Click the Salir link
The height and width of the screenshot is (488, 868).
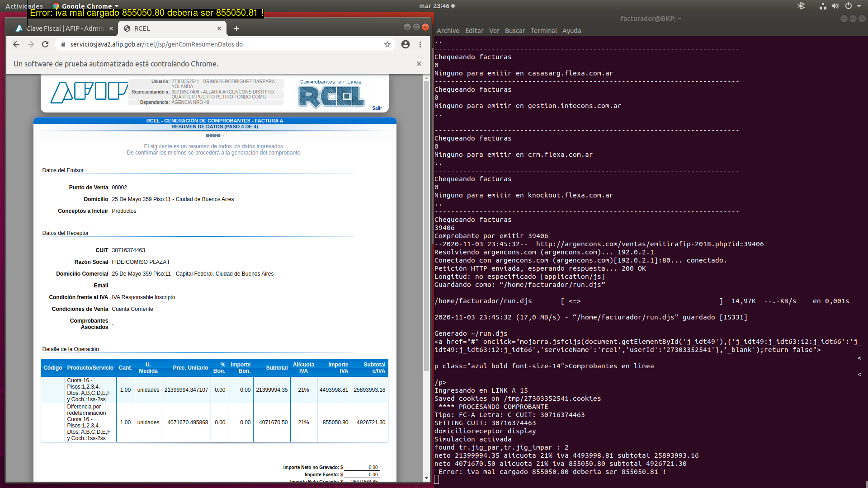pos(377,108)
